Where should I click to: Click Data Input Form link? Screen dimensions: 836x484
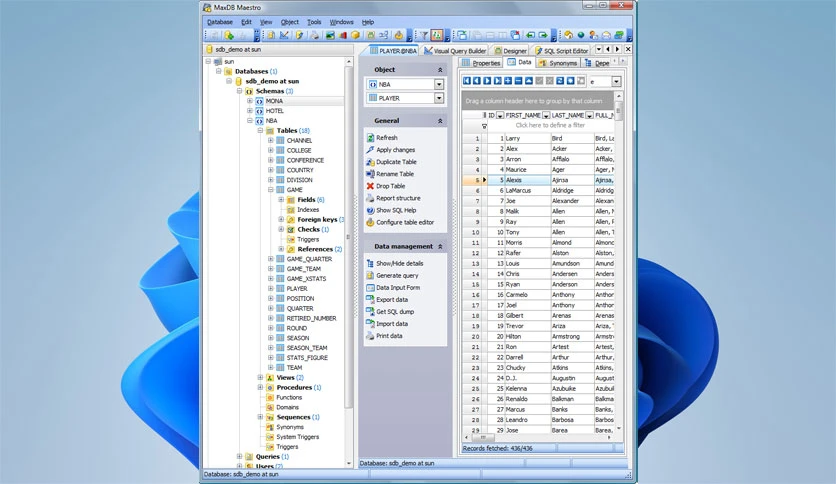398,288
